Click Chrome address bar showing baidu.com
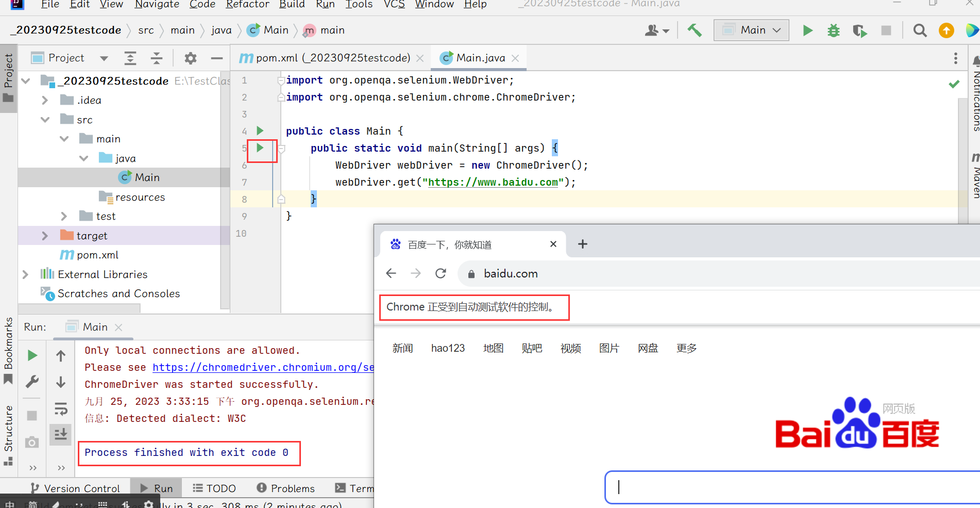 pos(719,273)
